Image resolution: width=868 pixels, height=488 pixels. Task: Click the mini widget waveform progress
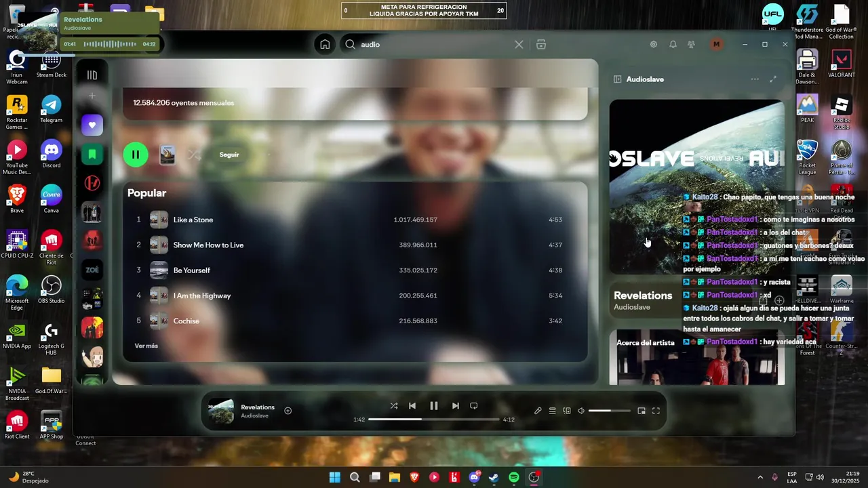coord(110,44)
